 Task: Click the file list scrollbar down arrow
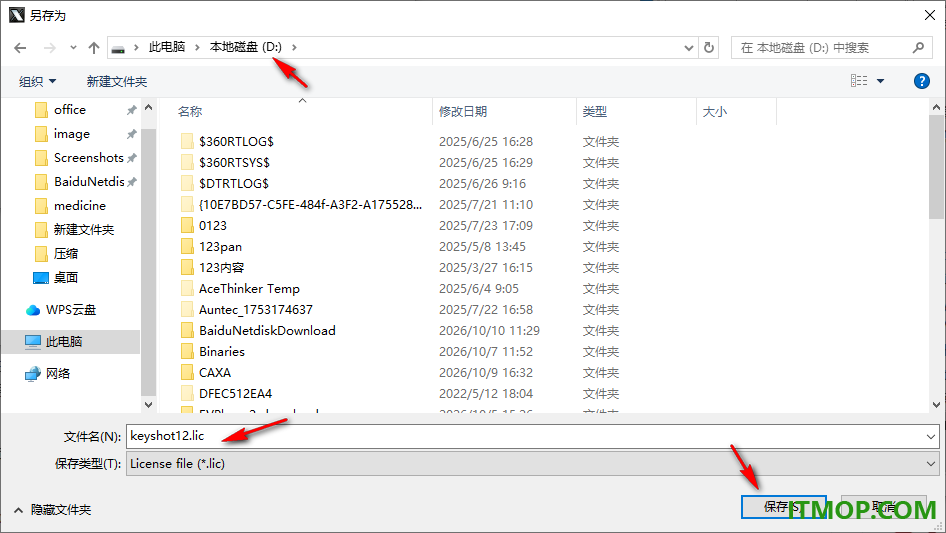point(936,405)
